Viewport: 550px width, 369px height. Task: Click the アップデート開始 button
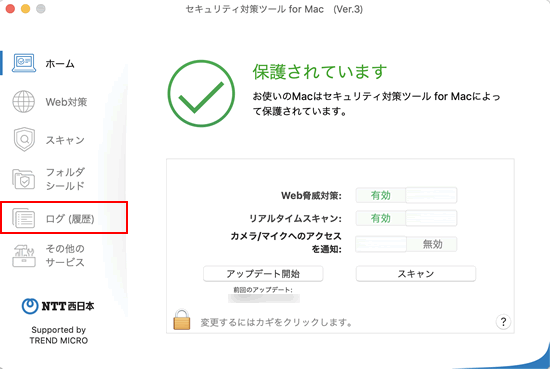coord(263,274)
